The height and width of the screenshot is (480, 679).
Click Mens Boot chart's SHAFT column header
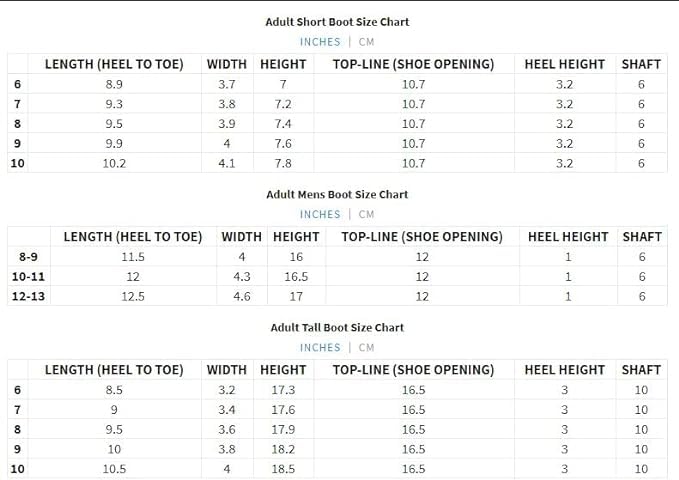pyautogui.click(x=642, y=237)
